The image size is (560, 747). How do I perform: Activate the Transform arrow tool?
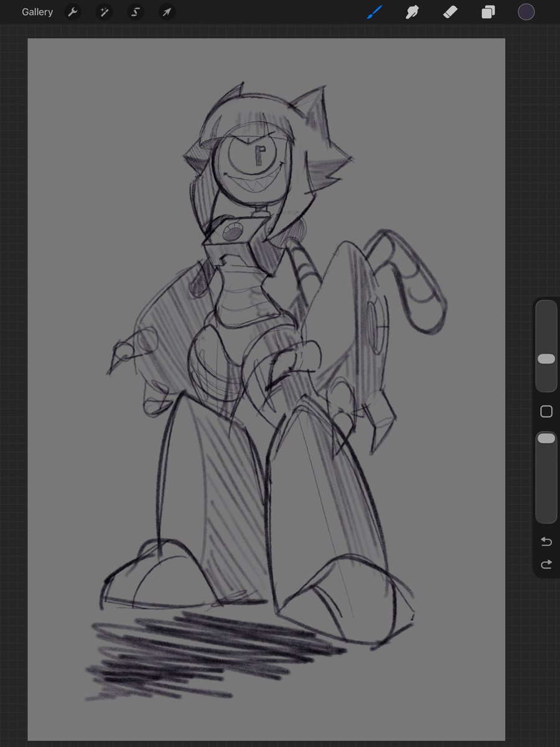166,12
